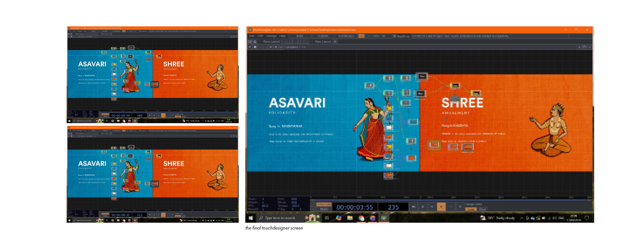Screen dimensions: 644x249
Task: Click the project1 network path
Action: point(294,47)
